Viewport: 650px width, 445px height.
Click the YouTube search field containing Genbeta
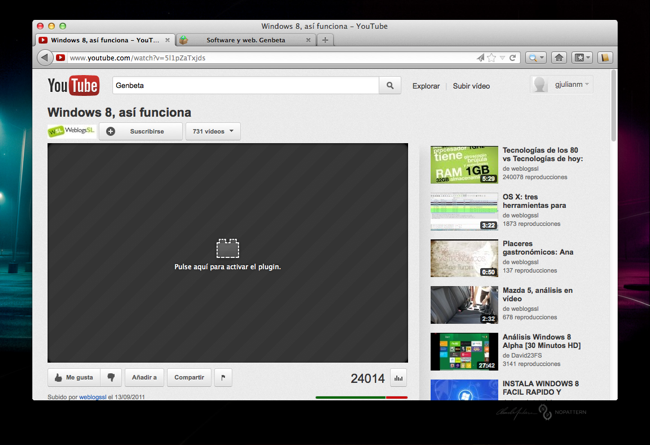pyautogui.click(x=246, y=85)
